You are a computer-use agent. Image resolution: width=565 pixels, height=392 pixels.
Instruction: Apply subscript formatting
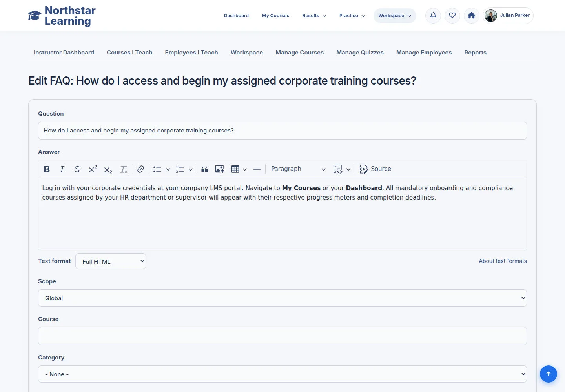click(x=108, y=169)
